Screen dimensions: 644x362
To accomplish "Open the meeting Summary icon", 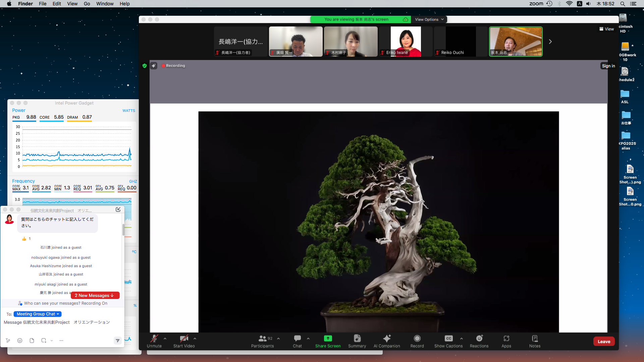I will pos(357,339).
